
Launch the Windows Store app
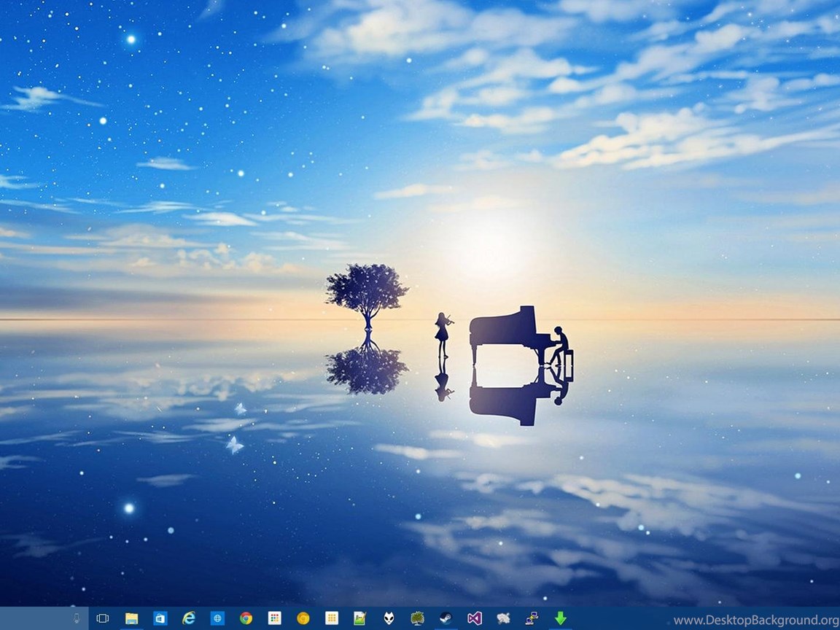tap(160, 619)
